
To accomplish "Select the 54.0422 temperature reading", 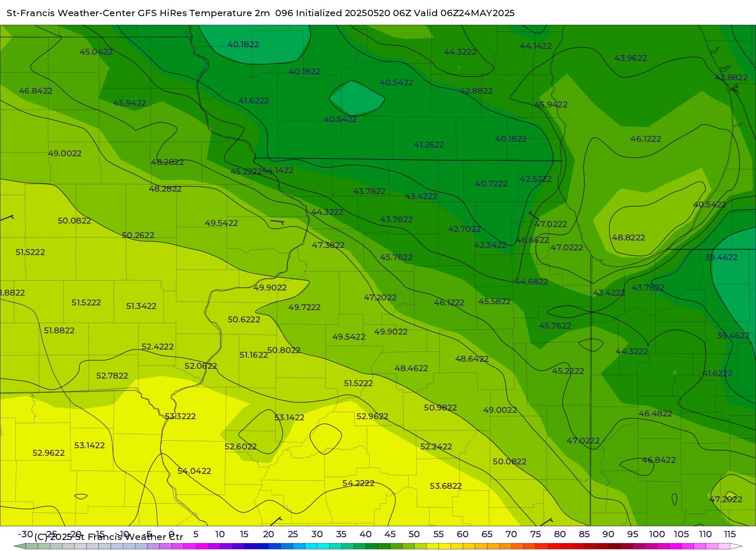I will coord(194,471).
